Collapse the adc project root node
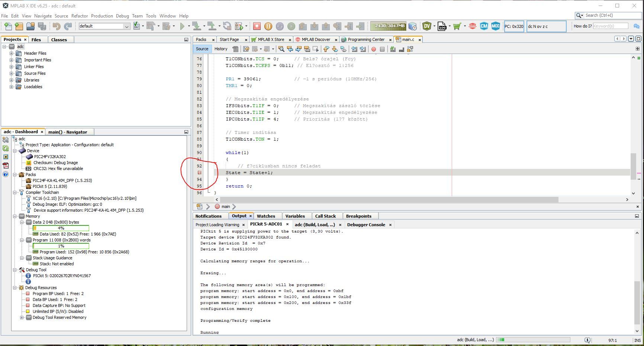The image size is (644, 346). [x=4, y=47]
